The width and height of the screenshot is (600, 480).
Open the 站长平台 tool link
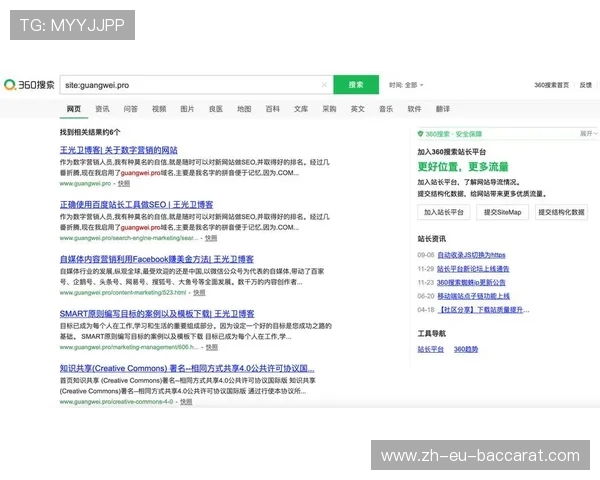tap(430, 349)
